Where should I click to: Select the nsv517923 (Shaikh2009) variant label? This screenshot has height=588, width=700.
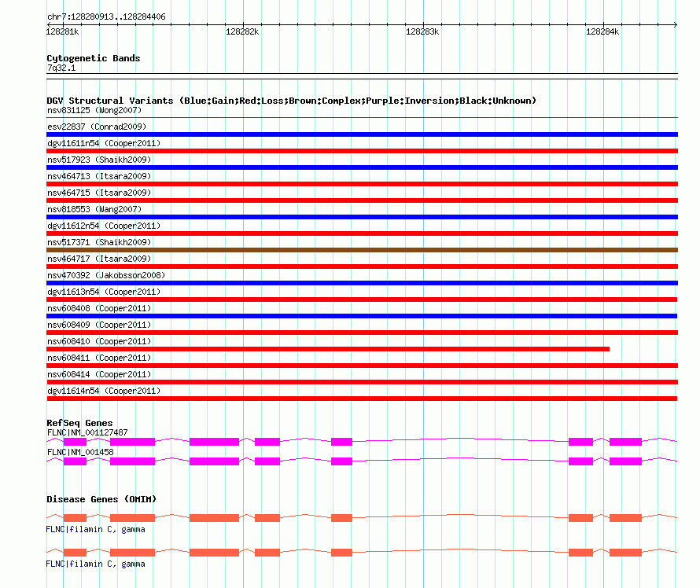tap(99, 160)
